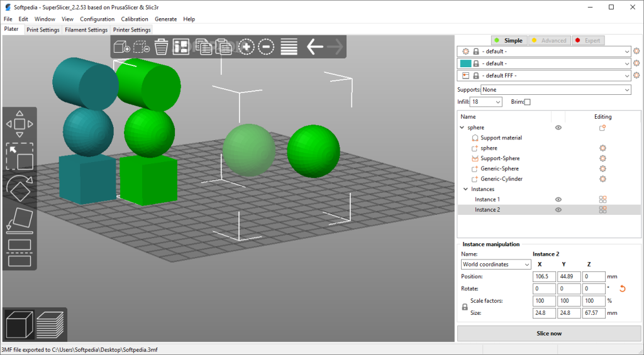Open the Calibration menu
Image resolution: width=644 pixels, height=355 pixels.
click(134, 19)
